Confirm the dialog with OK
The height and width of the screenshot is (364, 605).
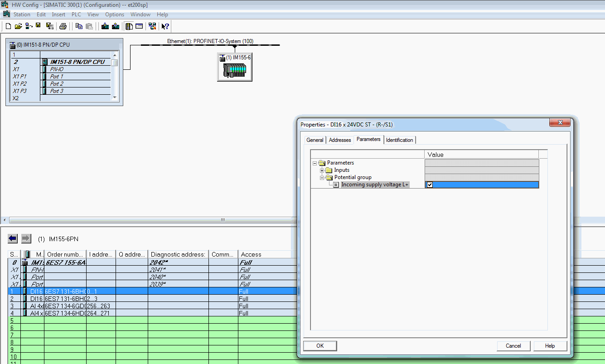point(320,346)
